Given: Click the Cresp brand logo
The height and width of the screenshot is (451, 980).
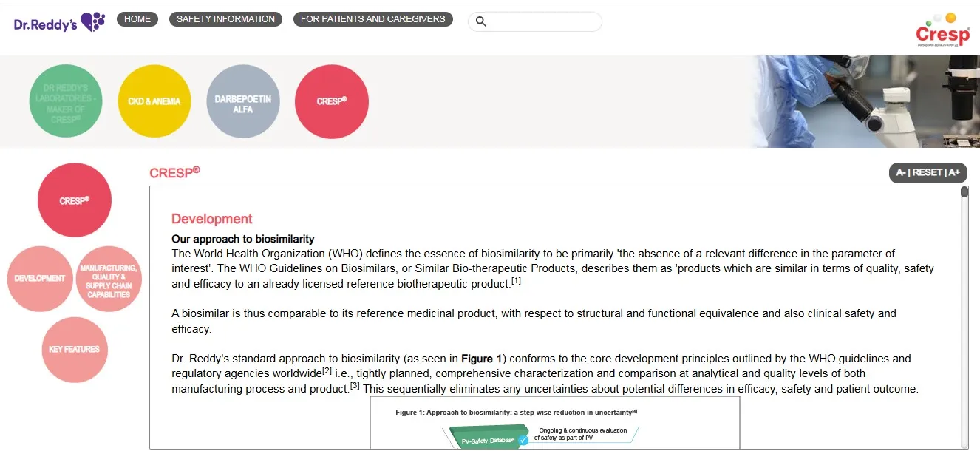Looking at the screenshot, I should pyautogui.click(x=942, y=30).
